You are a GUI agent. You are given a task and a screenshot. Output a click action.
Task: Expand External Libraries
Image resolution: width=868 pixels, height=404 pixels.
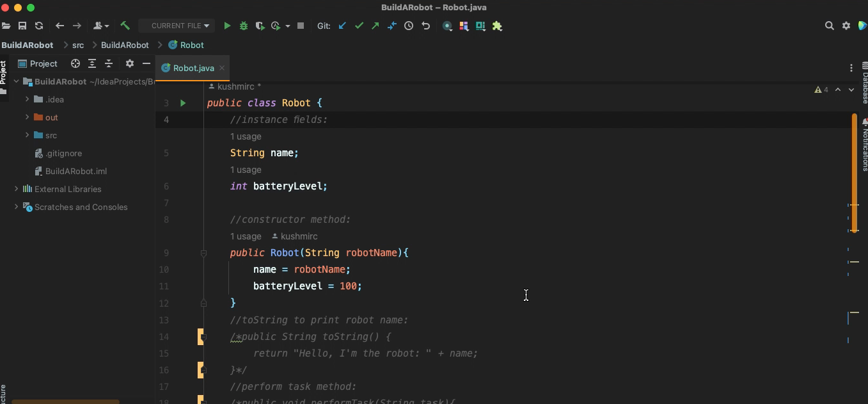[15, 189]
